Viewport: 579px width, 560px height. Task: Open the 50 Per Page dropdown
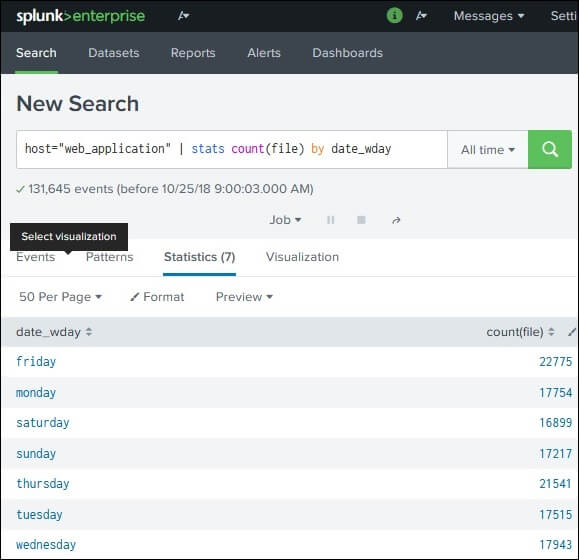click(61, 297)
